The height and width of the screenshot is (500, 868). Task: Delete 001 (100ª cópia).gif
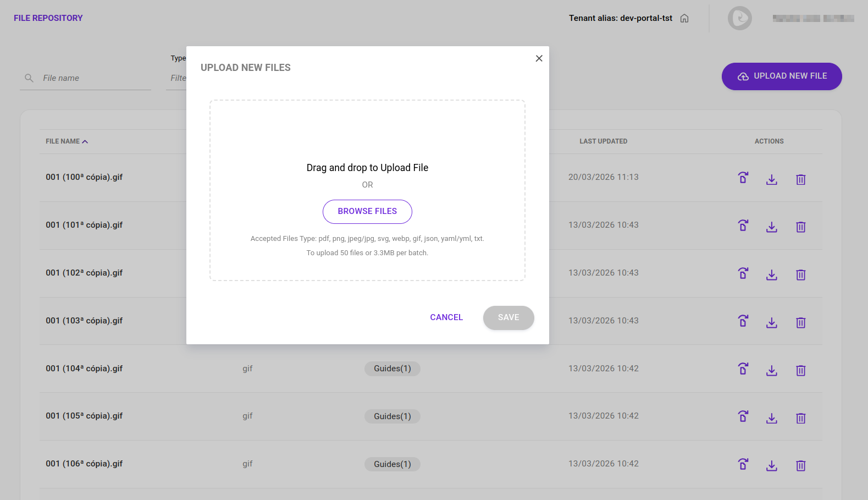pos(801,179)
